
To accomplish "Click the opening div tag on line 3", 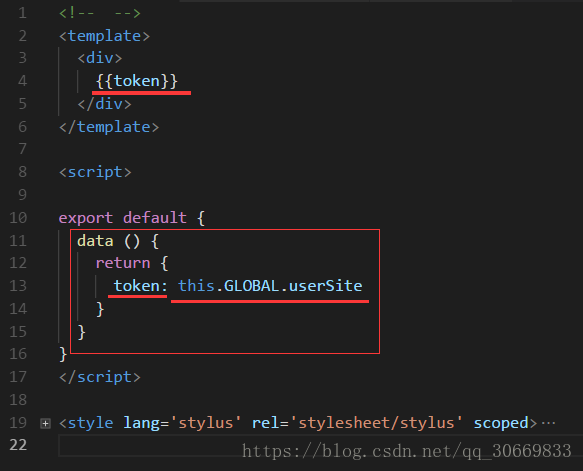I will 100,58.
